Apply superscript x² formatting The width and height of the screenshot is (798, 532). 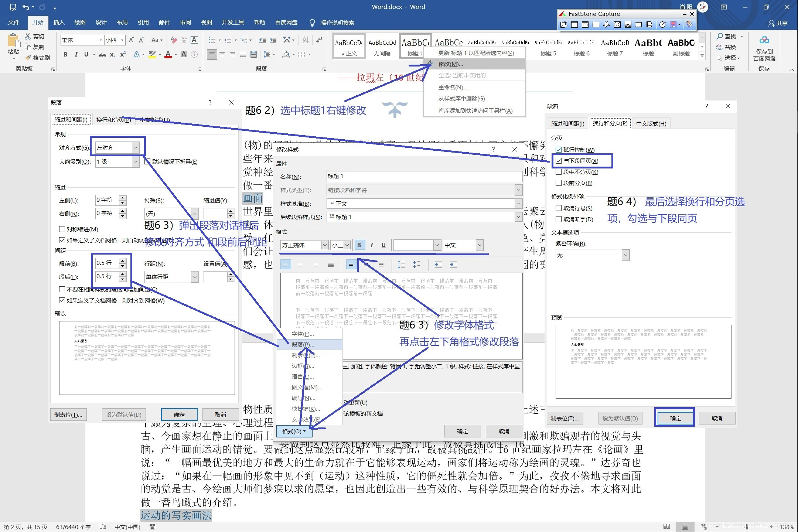pos(123,54)
